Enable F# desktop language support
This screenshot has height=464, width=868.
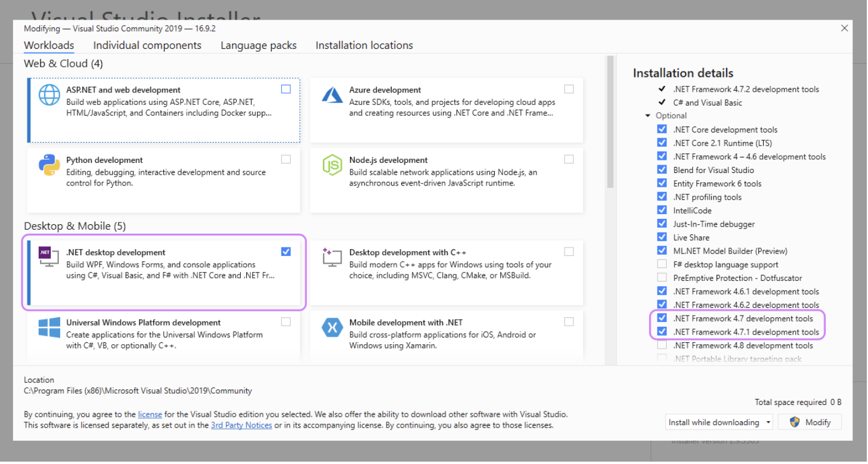pos(662,264)
